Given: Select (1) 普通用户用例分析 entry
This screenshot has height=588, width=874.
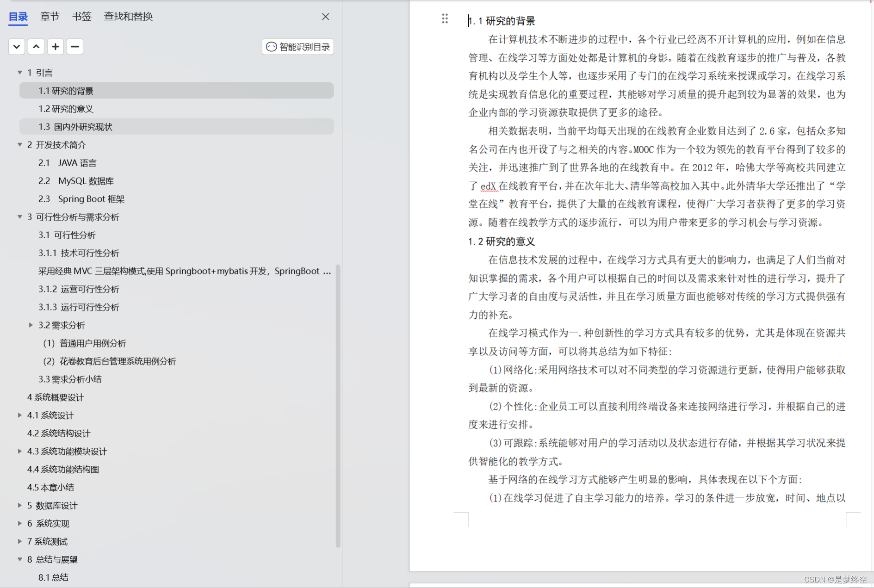Looking at the screenshot, I should pos(85,343).
